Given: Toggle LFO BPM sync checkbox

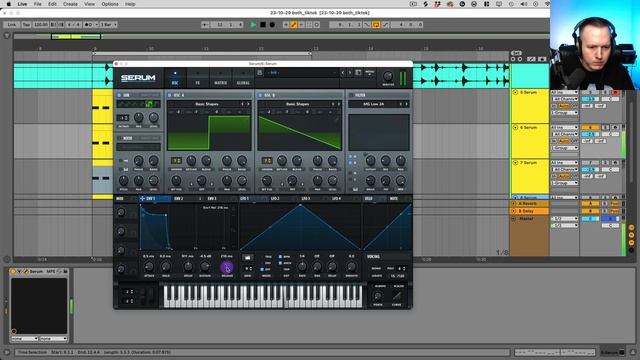Looking at the screenshot, I should click(280, 257).
